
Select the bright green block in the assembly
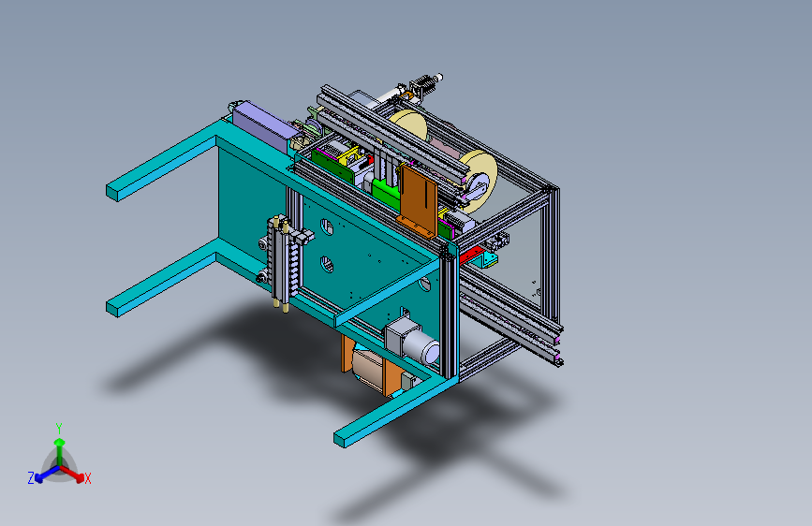click(386, 193)
